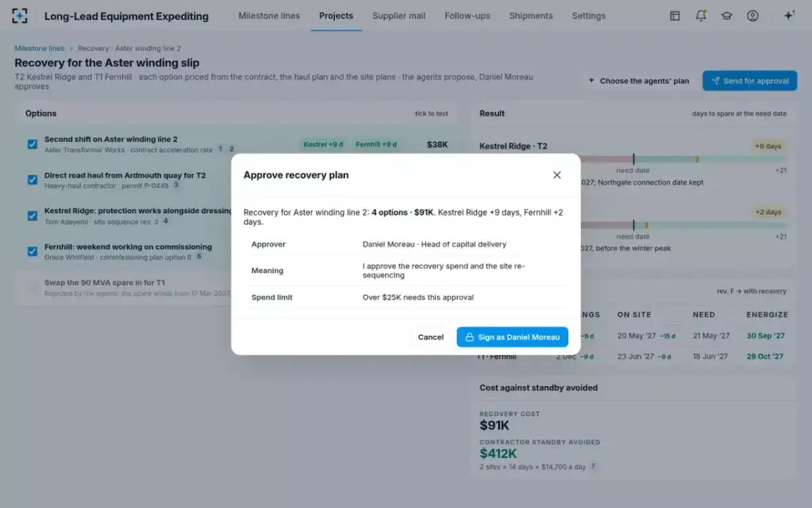Click the 30 Sep '27 energize date
Image resolution: width=812 pixels, height=508 pixels.
click(765, 336)
